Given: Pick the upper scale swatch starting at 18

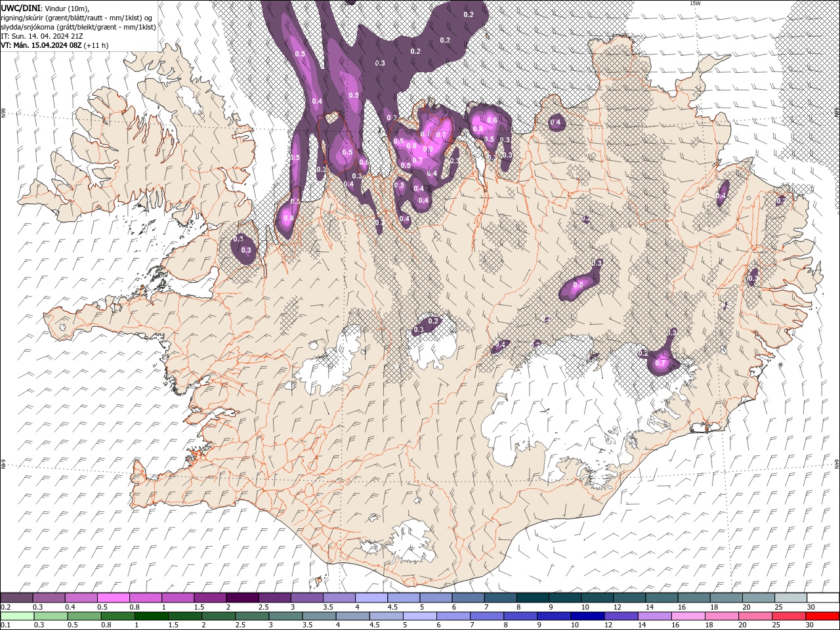Looking at the screenshot, I should pyautogui.click(x=726, y=598).
